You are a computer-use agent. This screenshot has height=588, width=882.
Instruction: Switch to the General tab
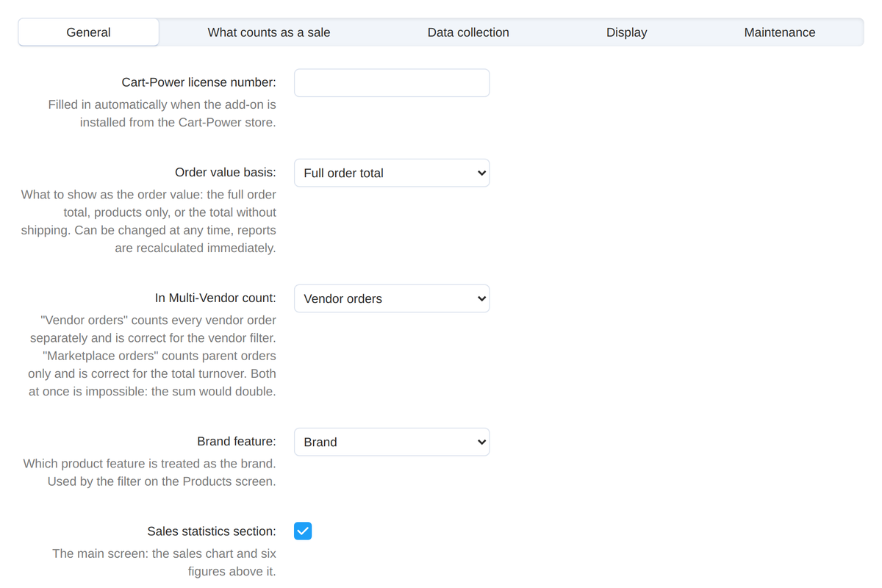point(88,32)
